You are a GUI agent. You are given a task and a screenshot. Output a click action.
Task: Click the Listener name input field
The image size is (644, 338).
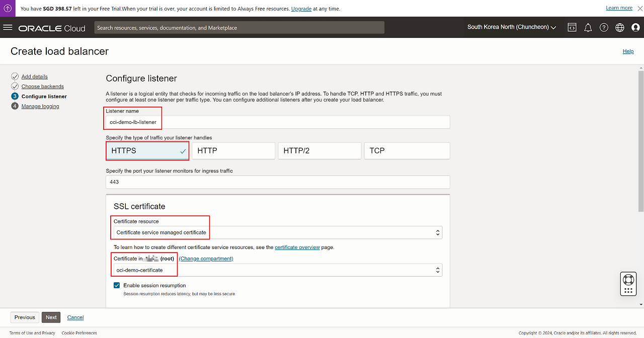[x=278, y=122]
